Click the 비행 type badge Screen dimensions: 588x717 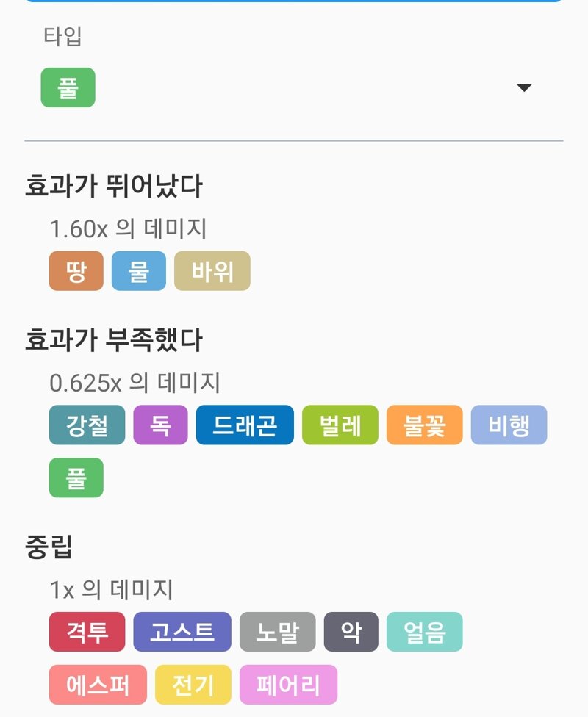(x=509, y=425)
